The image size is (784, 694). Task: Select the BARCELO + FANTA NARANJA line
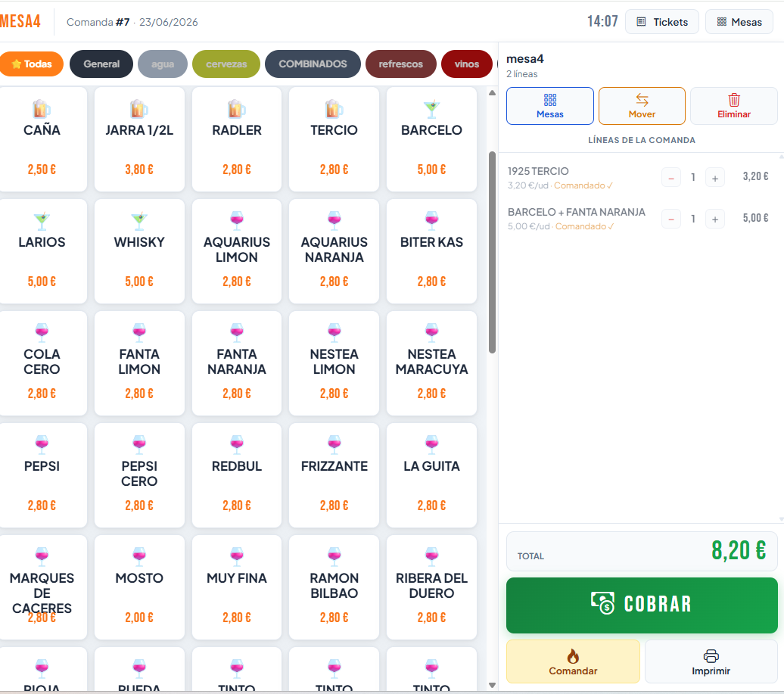[639, 219]
